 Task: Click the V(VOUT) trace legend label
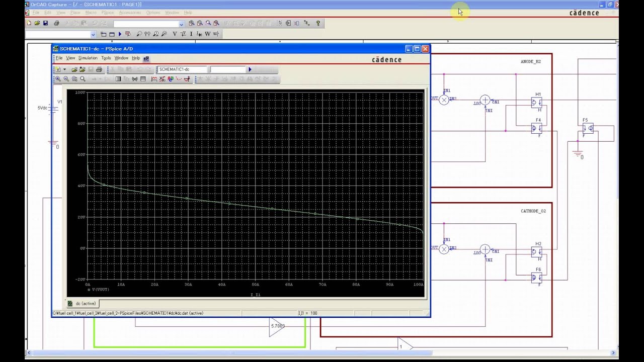coord(101,290)
